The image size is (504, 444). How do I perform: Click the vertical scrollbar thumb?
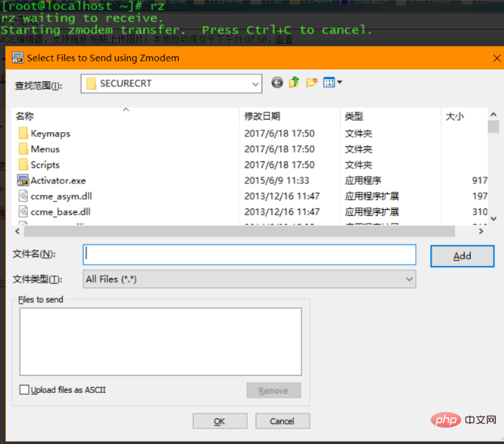coord(494,126)
